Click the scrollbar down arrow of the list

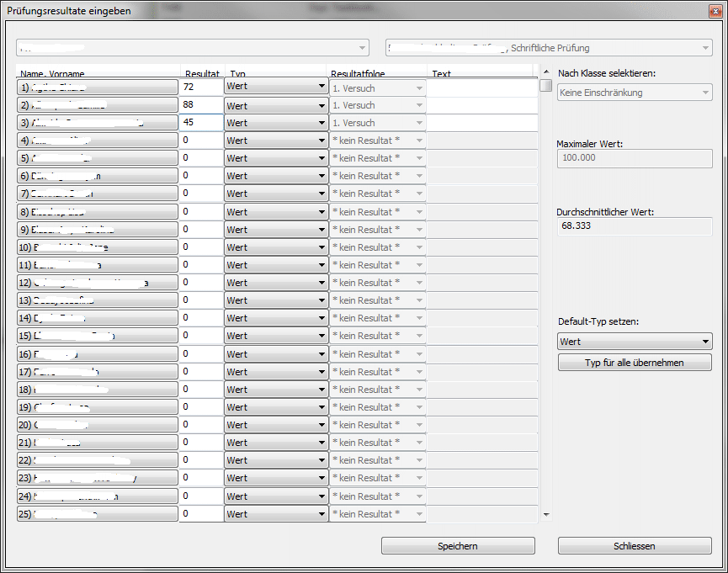tap(546, 514)
